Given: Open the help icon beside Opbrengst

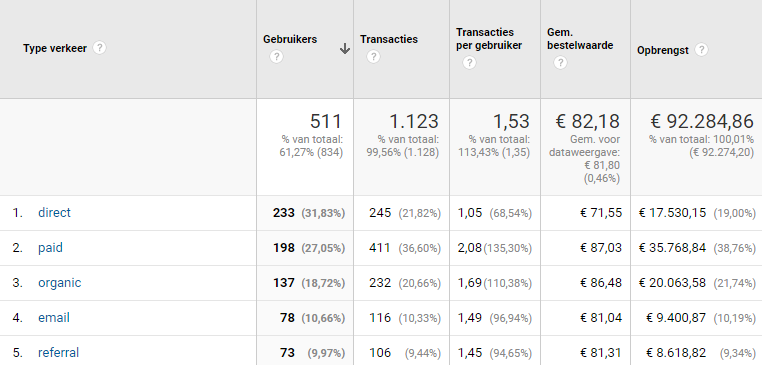Looking at the screenshot, I should (701, 50).
